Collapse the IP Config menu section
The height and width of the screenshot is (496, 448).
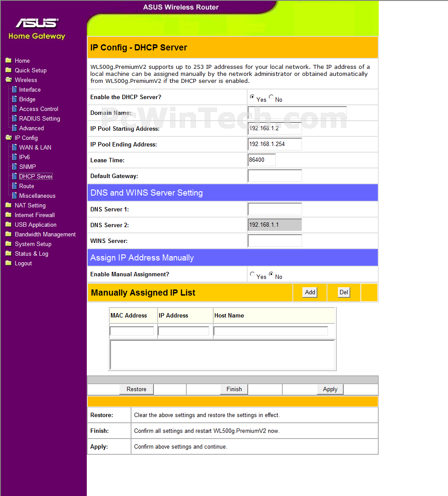click(26, 138)
